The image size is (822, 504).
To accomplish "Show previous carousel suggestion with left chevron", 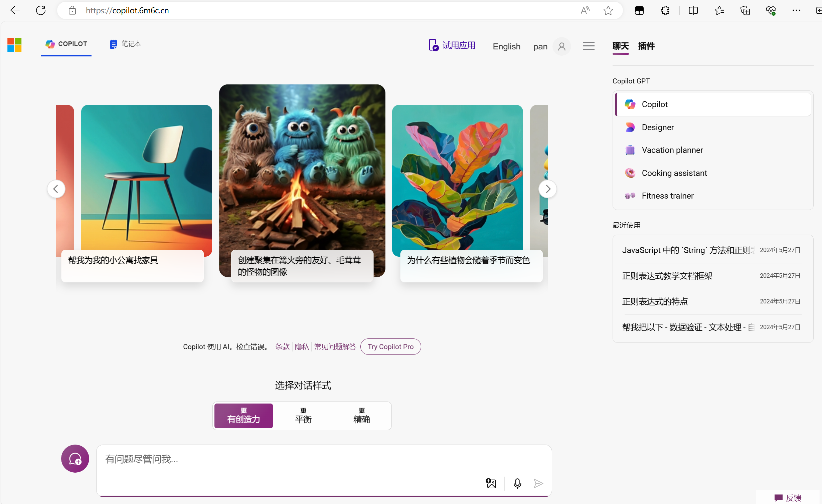I will point(56,189).
